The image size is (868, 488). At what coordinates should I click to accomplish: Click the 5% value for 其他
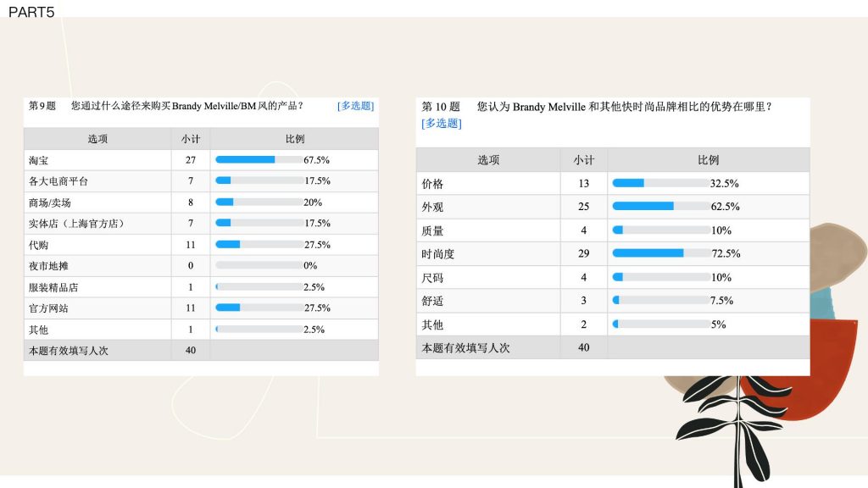tap(719, 324)
